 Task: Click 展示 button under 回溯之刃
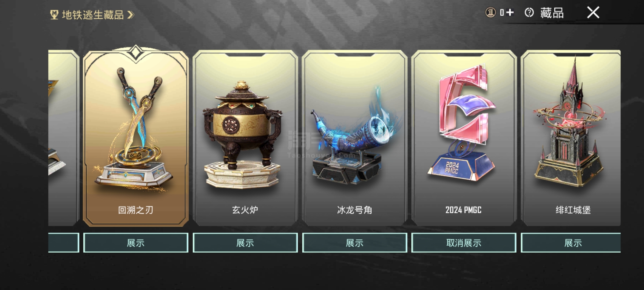(x=136, y=243)
